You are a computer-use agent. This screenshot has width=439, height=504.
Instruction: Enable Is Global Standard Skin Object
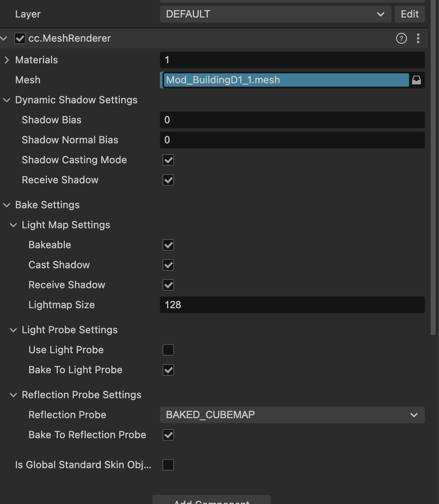point(168,465)
